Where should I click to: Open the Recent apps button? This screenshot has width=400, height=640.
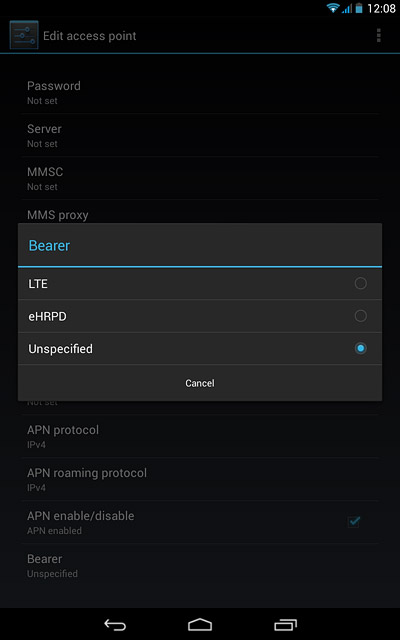285,624
